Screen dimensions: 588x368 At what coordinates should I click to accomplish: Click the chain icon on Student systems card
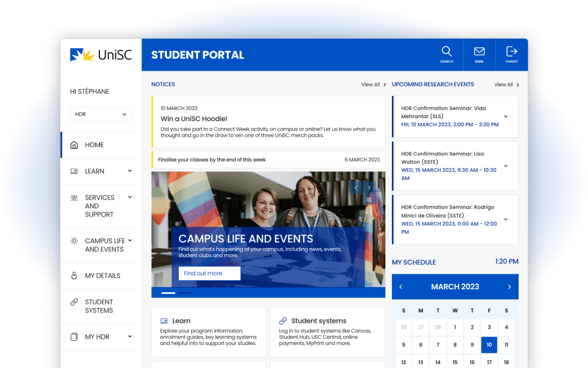point(283,321)
